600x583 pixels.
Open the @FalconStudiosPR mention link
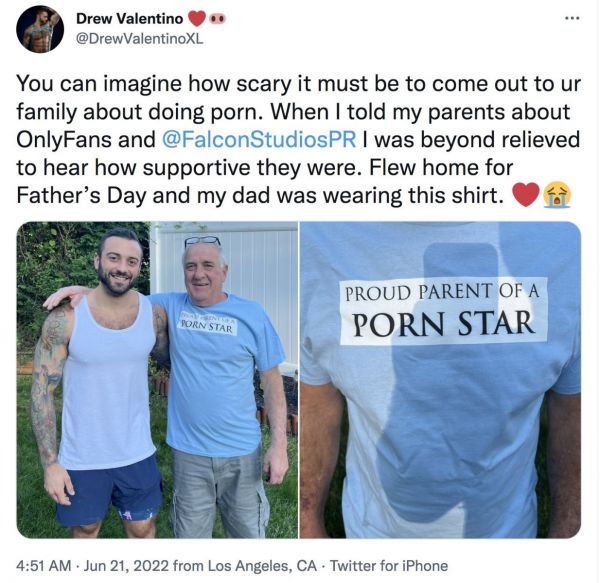point(259,139)
